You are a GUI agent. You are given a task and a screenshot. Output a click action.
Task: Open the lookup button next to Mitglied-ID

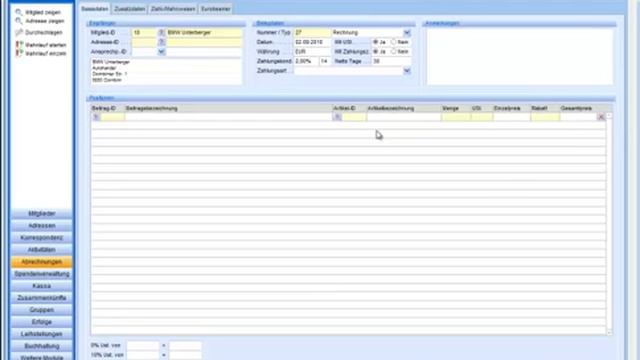[161, 32]
